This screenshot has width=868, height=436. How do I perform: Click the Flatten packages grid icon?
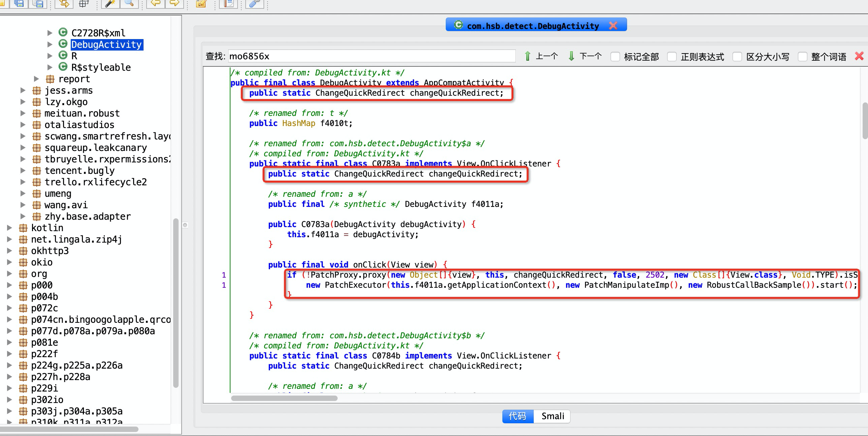point(84,3)
